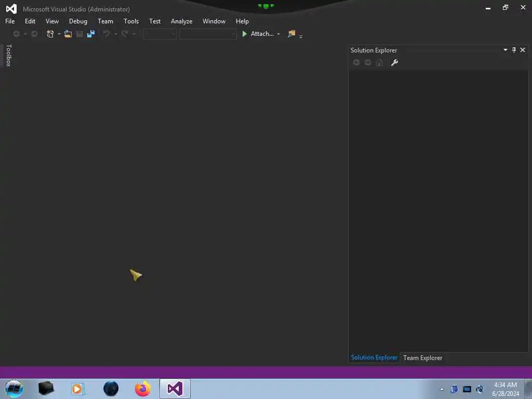Screen dimensions: 532x399
Task: Click the Open File toolbar icon
Action: 68,34
